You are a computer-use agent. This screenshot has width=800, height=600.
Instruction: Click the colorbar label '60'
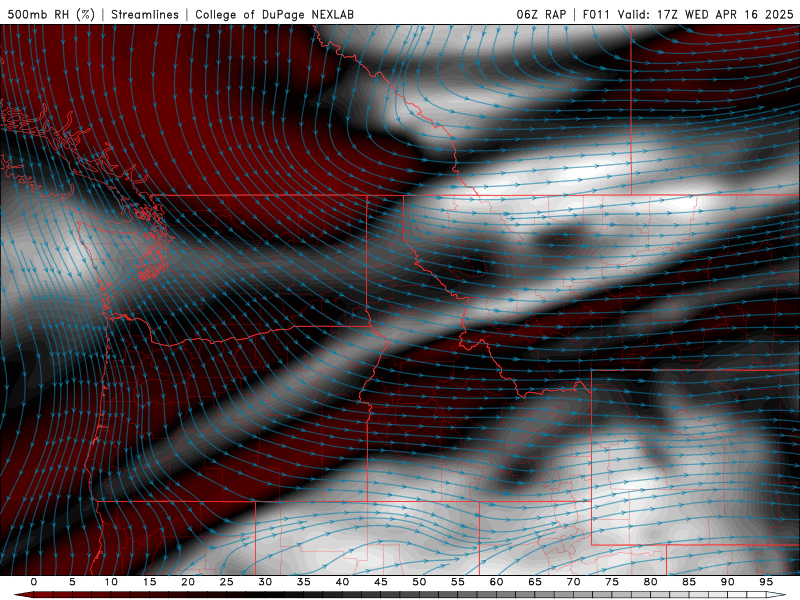496,582
